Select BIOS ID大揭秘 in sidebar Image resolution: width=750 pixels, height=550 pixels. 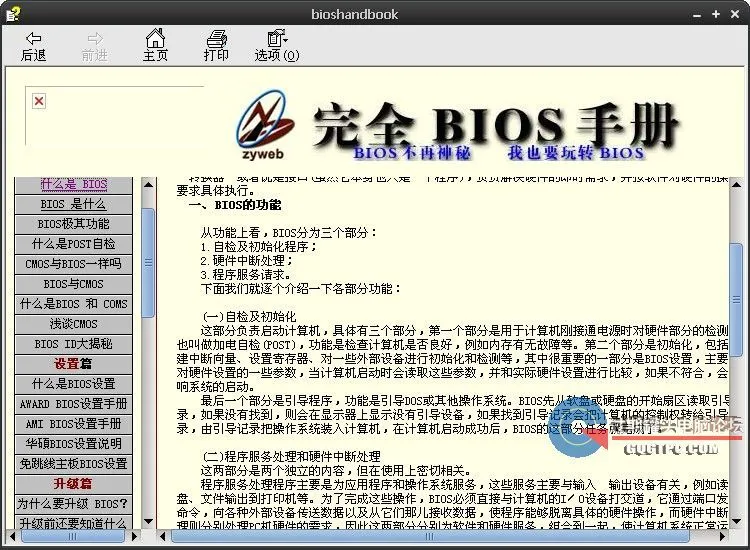pyautogui.click(x=74, y=344)
